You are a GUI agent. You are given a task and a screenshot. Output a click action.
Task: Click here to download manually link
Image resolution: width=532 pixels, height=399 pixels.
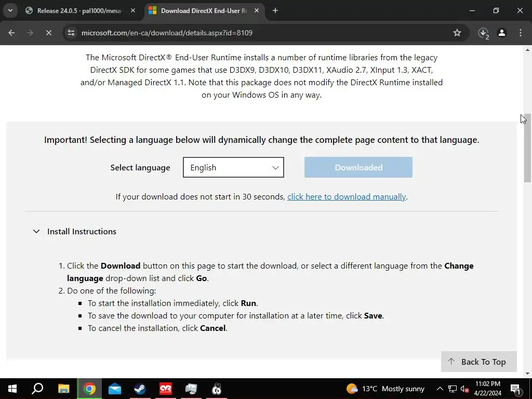click(x=347, y=197)
